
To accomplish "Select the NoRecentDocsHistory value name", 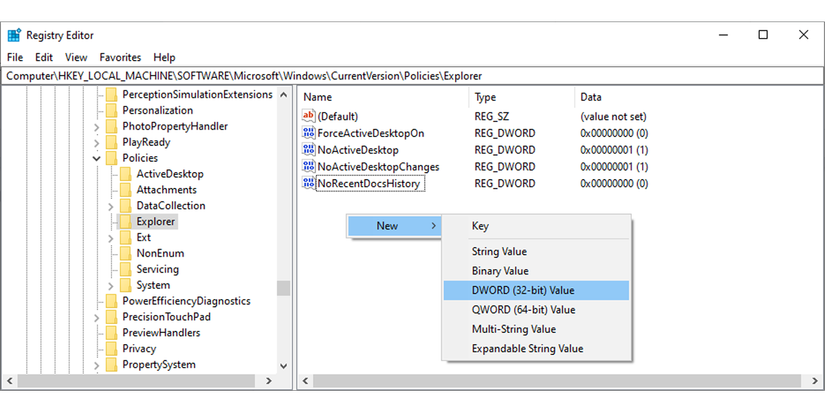I will [x=369, y=184].
